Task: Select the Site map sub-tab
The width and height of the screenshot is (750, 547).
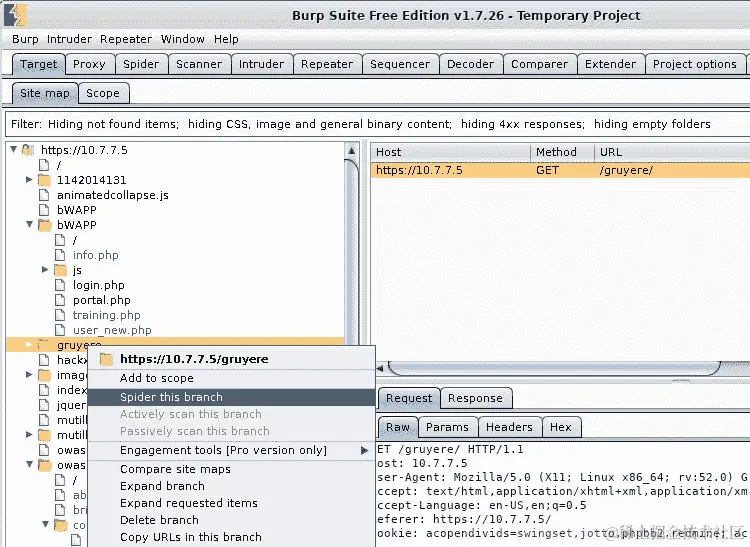Action: point(45,93)
